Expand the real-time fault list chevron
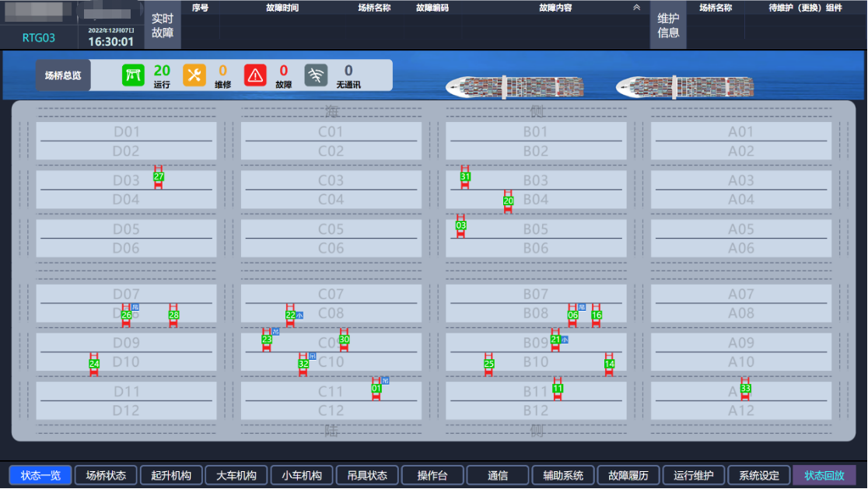 click(636, 8)
